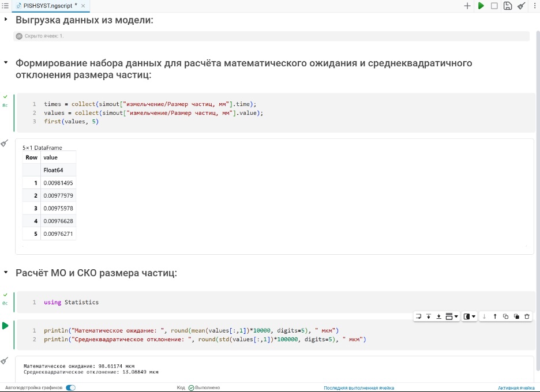
Task: Open the cell type dropdown in cell toolbar
Action: click(452, 316)
